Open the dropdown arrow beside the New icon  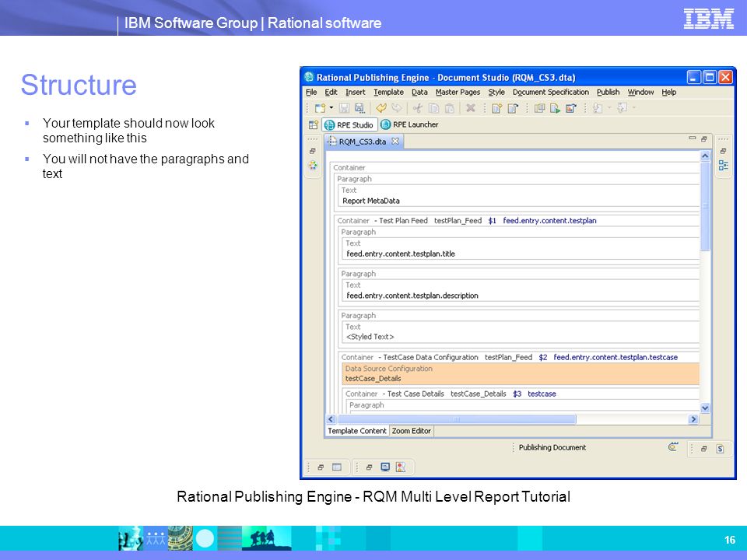[x=331, y=108]
